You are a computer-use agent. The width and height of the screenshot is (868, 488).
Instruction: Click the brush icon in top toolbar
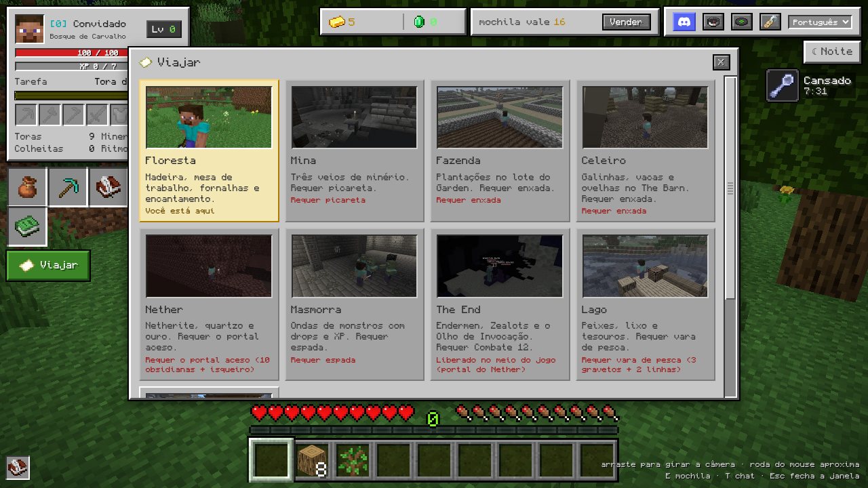(x=770, y=22)
